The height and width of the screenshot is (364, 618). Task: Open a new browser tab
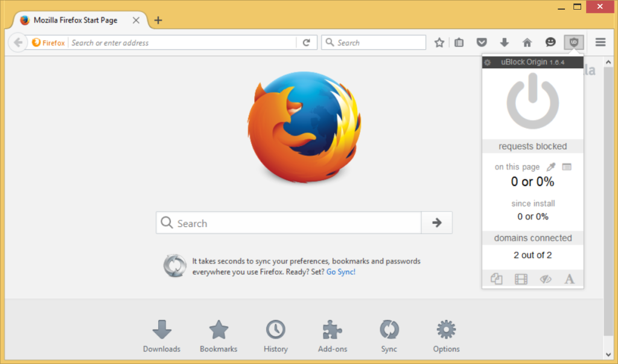(x=158, y=20)
